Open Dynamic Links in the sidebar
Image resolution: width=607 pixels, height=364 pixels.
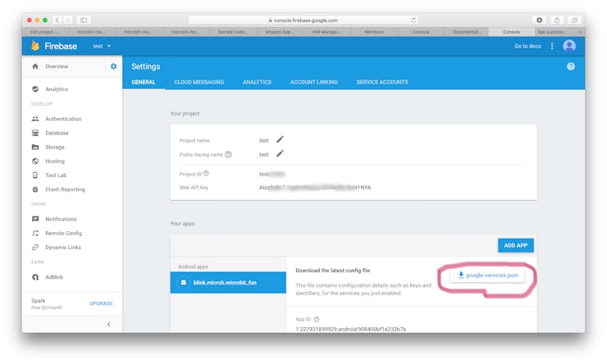pyautogui.click(x=63, y=248)
